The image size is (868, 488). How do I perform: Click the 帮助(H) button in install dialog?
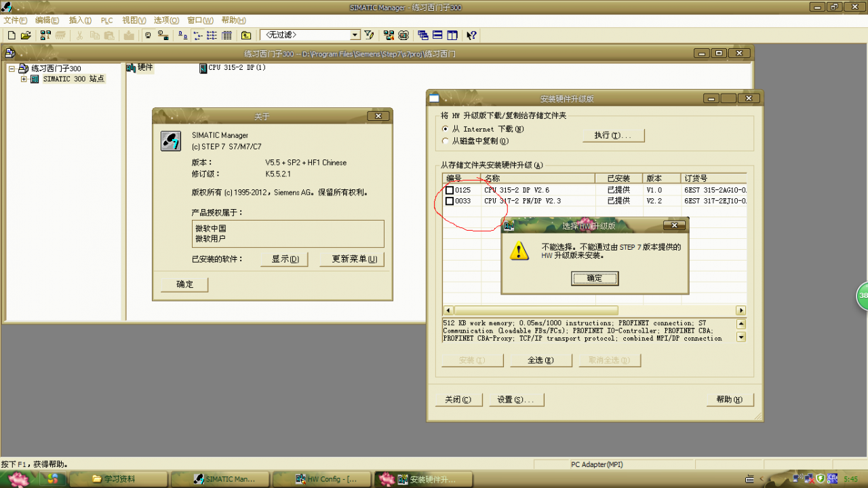point(730,400)
